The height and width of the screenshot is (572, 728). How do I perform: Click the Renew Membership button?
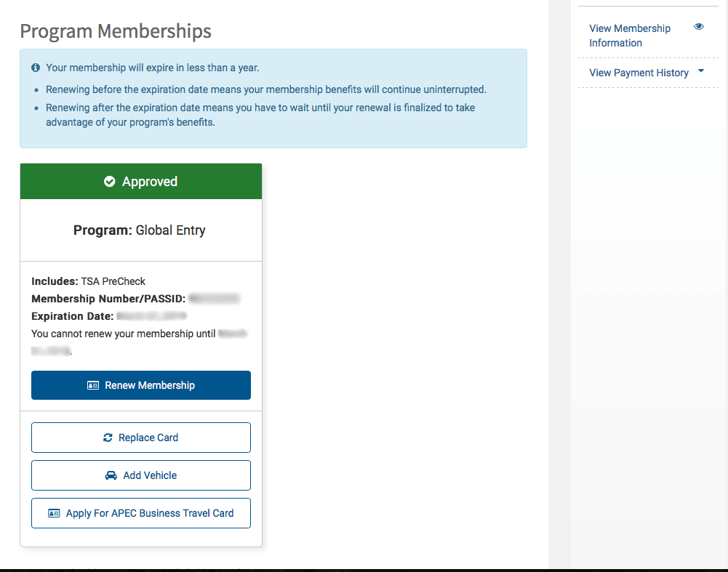(141, 385)
